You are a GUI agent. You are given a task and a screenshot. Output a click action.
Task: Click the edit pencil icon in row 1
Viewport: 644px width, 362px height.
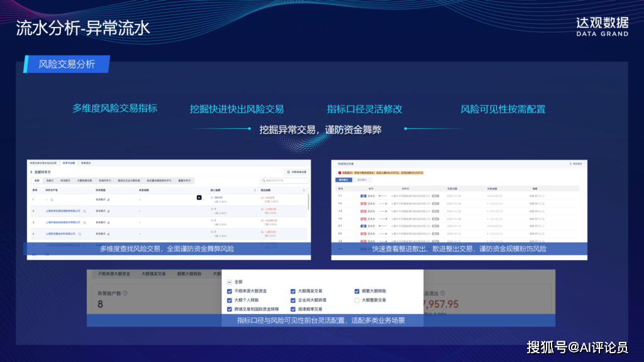[108, 199]
